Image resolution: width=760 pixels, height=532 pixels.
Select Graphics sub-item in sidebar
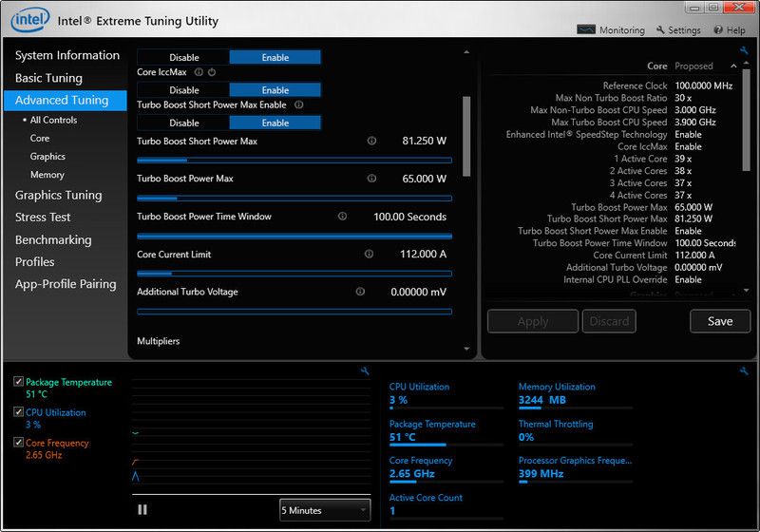[47, 157]
